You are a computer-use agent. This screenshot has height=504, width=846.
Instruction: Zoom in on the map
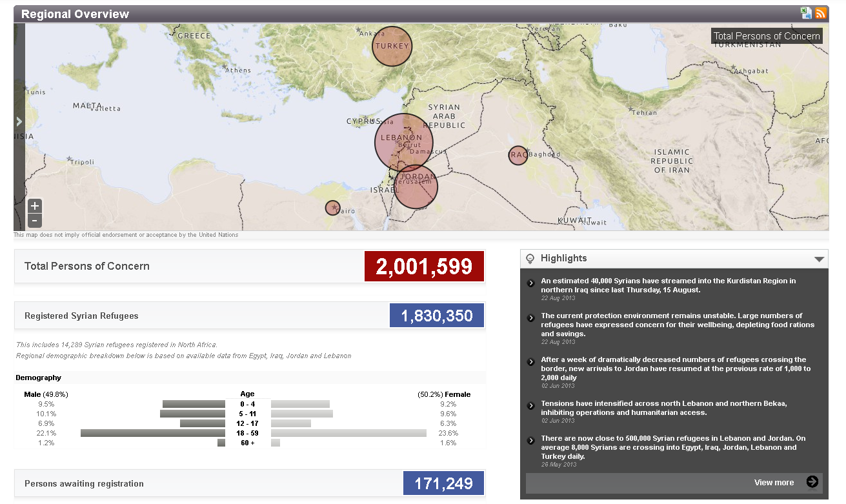(35, 206)
